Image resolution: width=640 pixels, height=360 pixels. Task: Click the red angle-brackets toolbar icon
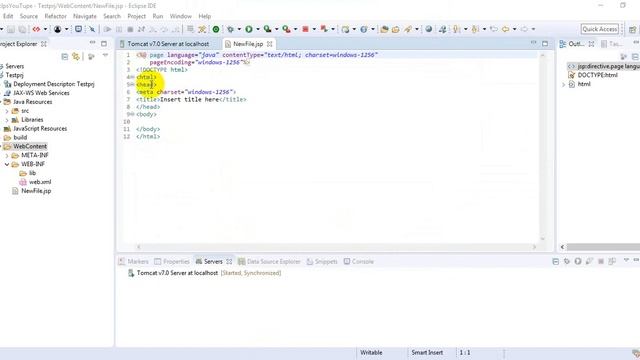[36, 29]
